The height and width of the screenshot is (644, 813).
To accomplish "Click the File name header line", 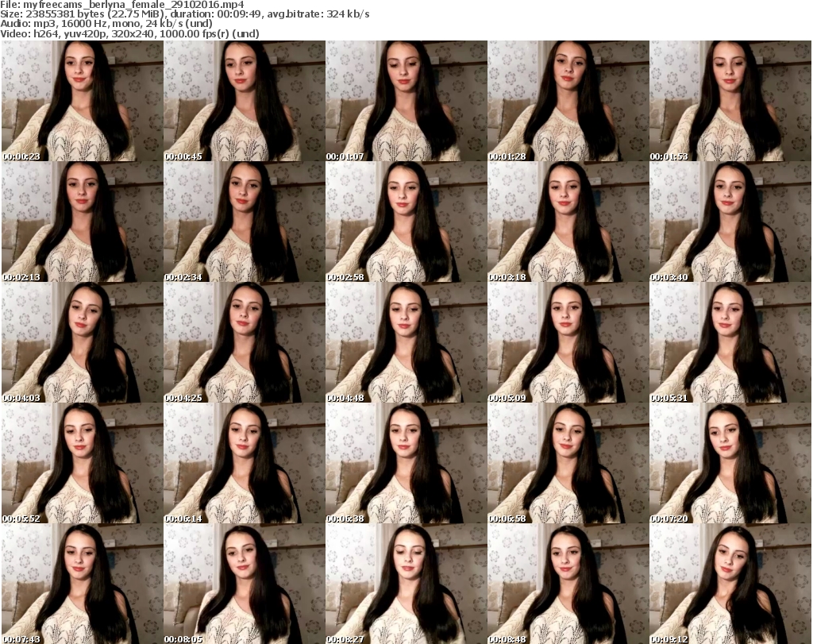I will click(121, 5).
